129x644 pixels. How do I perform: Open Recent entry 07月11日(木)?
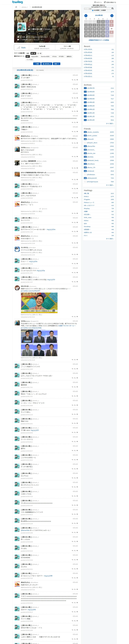tap(88, 49)
